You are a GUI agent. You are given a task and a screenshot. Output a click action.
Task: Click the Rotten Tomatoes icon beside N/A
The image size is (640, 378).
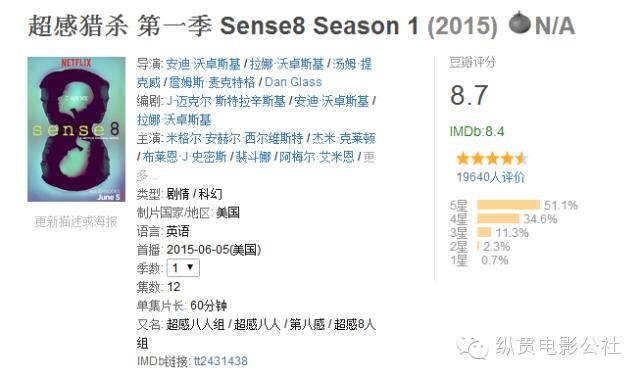(x=519, y=23)
